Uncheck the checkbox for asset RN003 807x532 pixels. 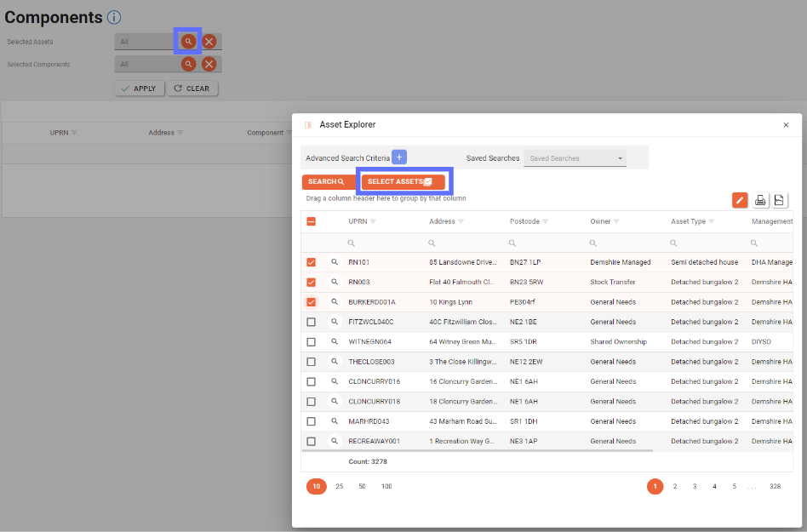point(311,282)
